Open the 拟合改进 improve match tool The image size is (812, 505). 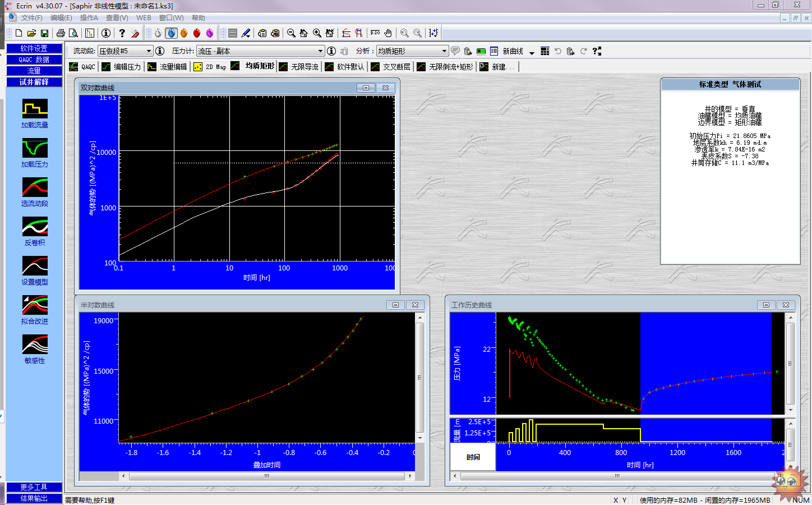click(35, 310)
